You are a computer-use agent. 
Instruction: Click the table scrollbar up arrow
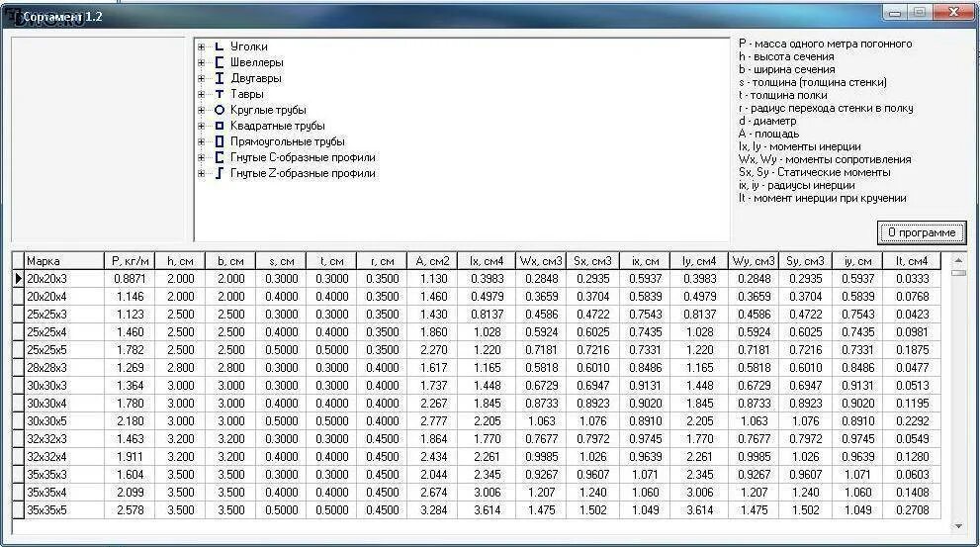point(959,259)
